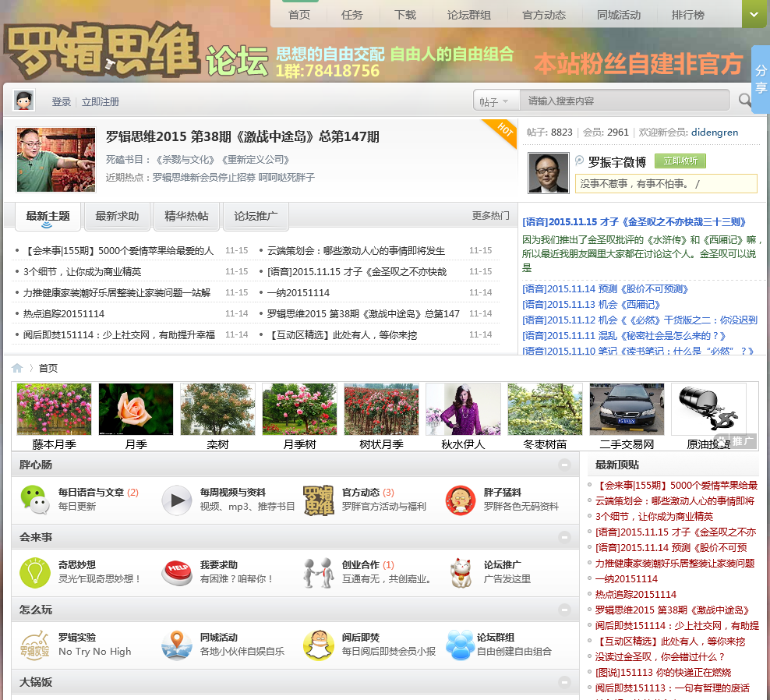The height and width of the screenshot is (700, 770).
Task: Switch to the 最新求助 tab
Action: pyautogui.click(x=117, y=216)
